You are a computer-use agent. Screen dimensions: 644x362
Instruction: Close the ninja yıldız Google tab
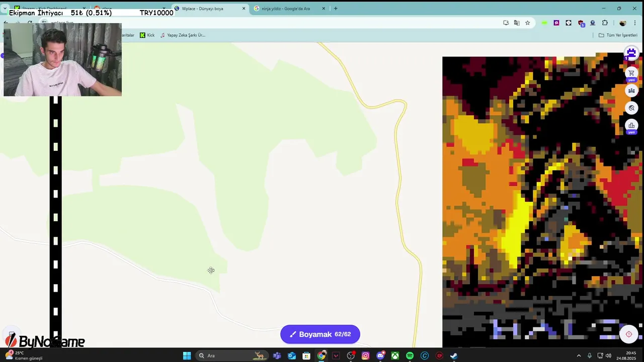(324, 9)
